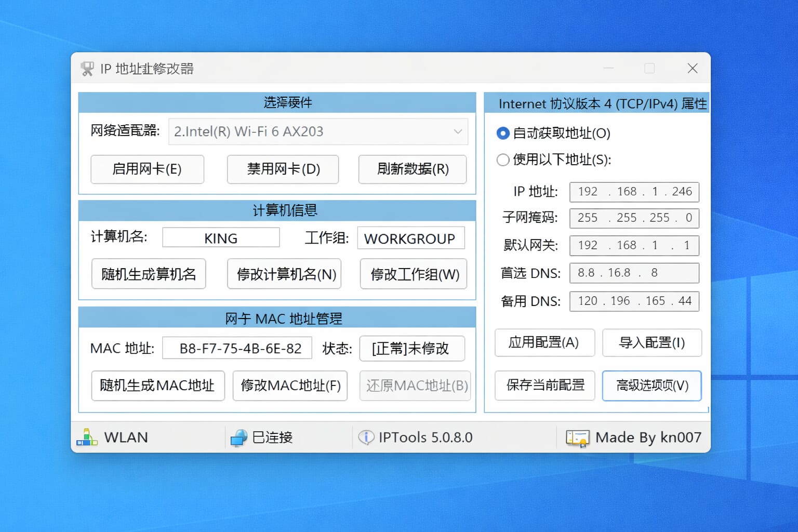Click the modify computer name (N) button

coord(284,274)
